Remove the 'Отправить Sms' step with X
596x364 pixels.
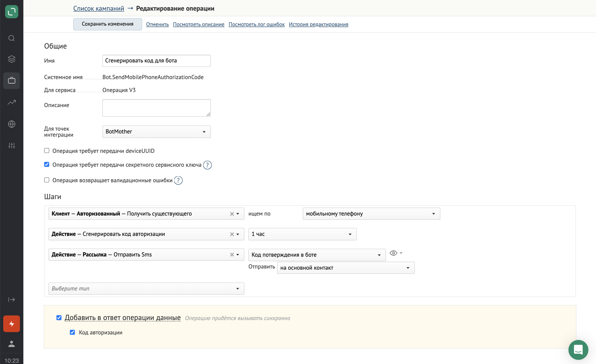232,255
